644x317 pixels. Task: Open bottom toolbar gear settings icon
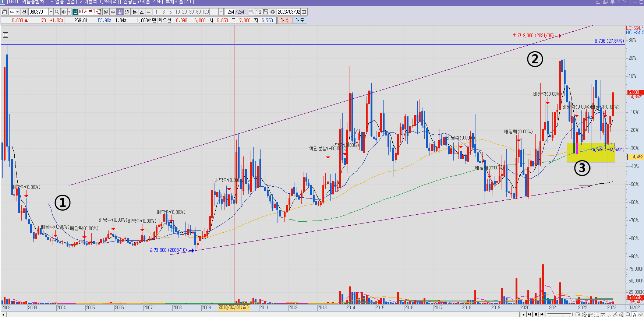[x=584, y=314]
